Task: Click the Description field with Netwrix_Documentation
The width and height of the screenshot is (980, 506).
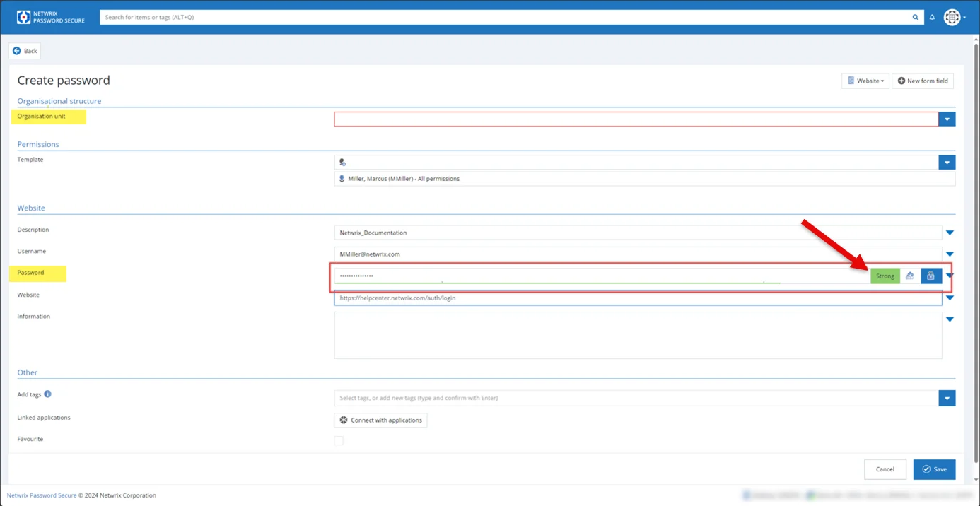Action: [638, 233]
